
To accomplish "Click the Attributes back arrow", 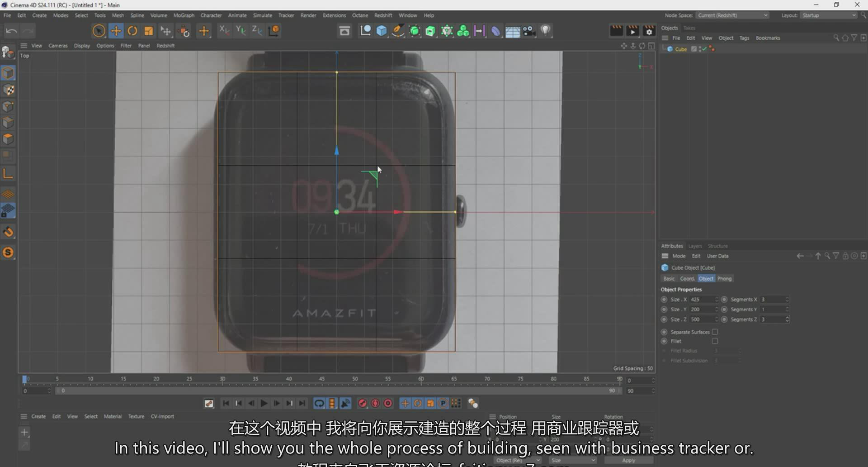I will tap(800, 256).
